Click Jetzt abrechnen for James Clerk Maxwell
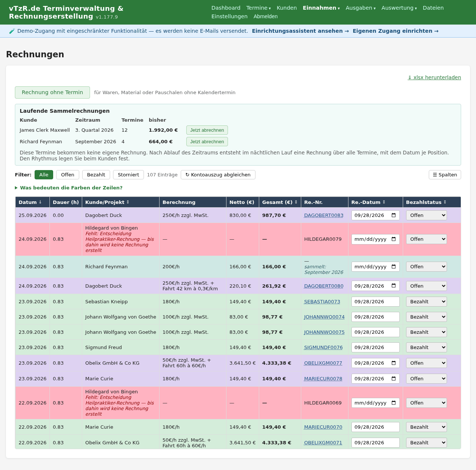 coord(207,130)
